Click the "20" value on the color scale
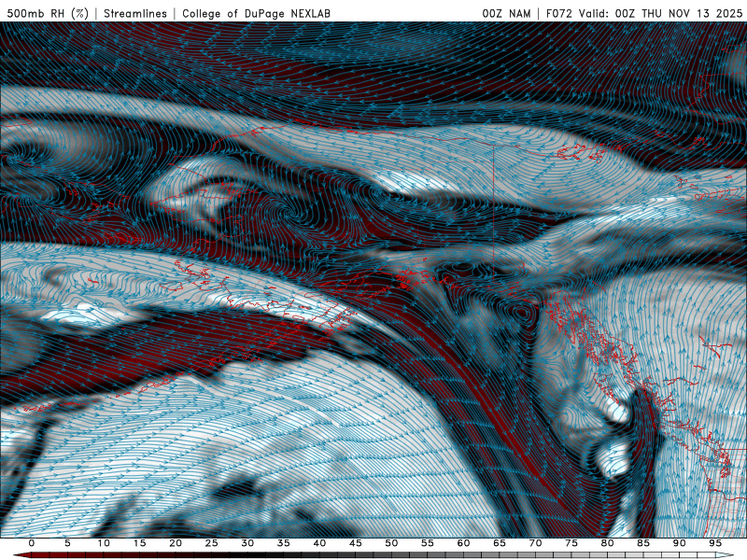 pyautogui.click(x=176, y=543)
